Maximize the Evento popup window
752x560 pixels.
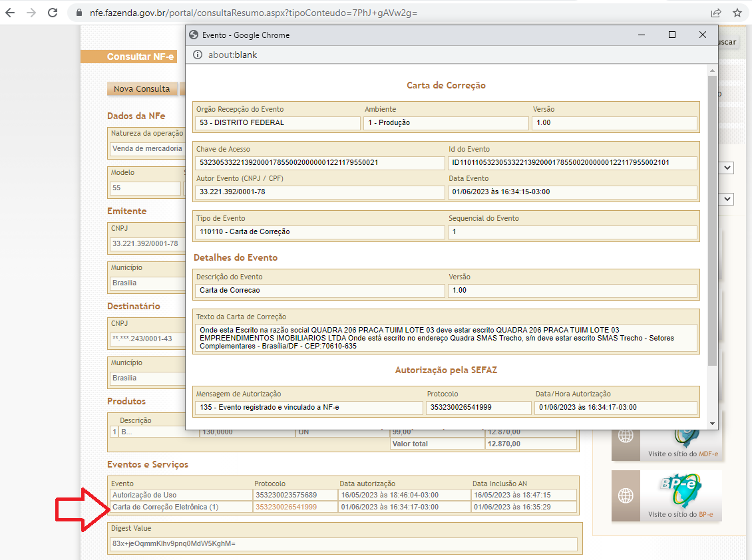[672, 35]
